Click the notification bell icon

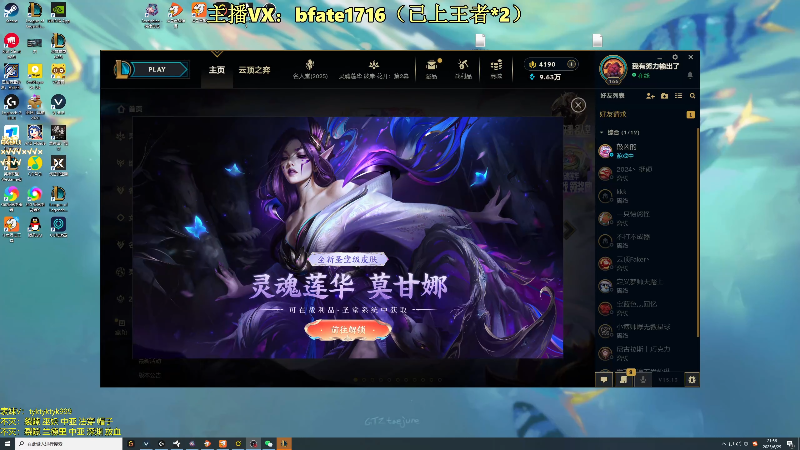(690, 76)
